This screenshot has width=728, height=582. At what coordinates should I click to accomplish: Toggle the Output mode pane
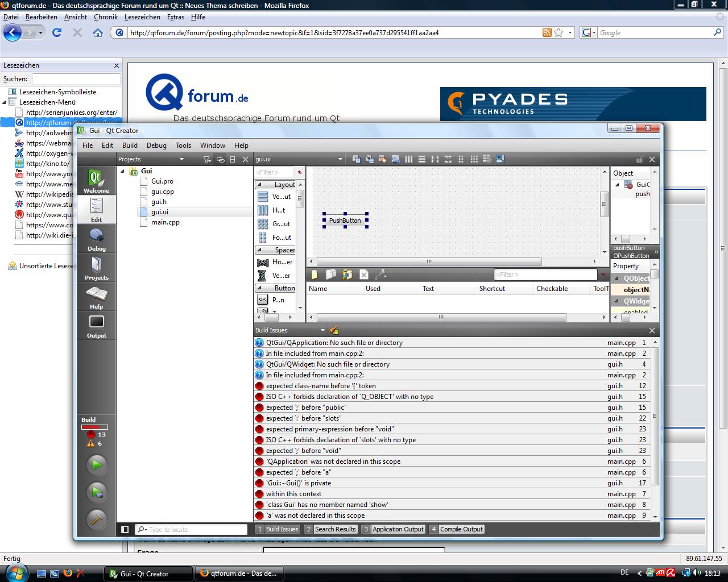(96, 326)
